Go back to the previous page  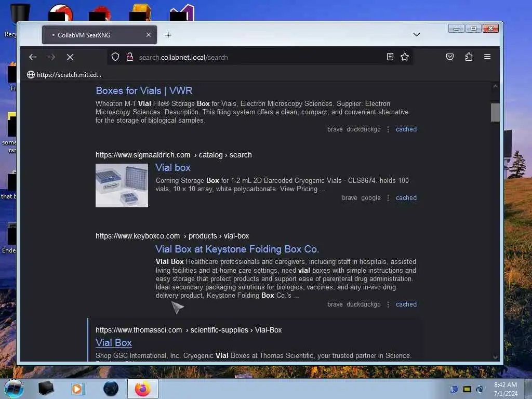pos(33,57)
